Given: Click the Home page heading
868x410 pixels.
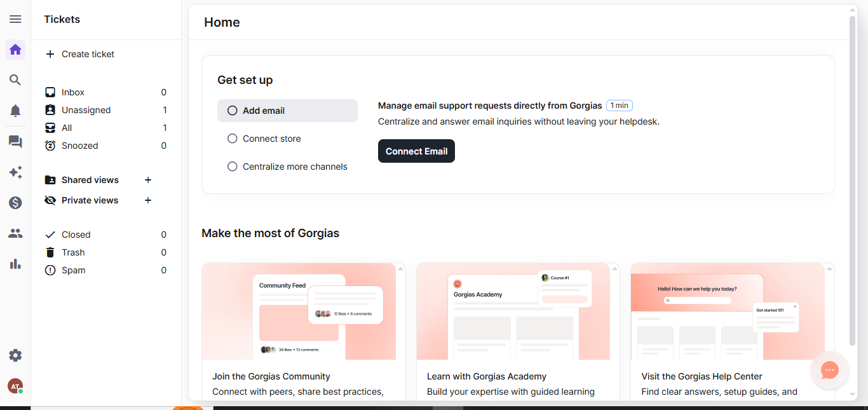Looking at the screenshot, I should [x=222, y=22].
